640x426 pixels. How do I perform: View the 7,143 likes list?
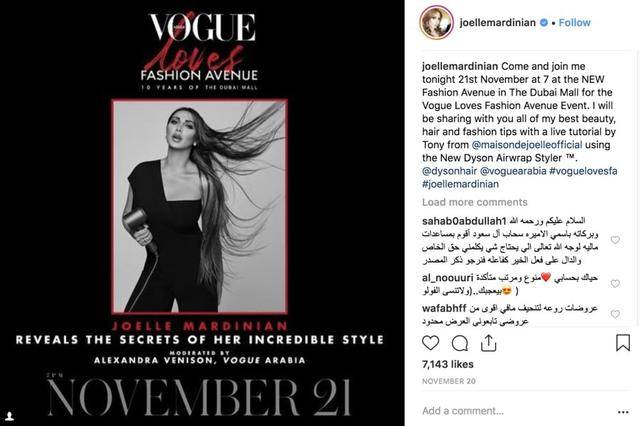pyautogui.click(x=448, y=364)
